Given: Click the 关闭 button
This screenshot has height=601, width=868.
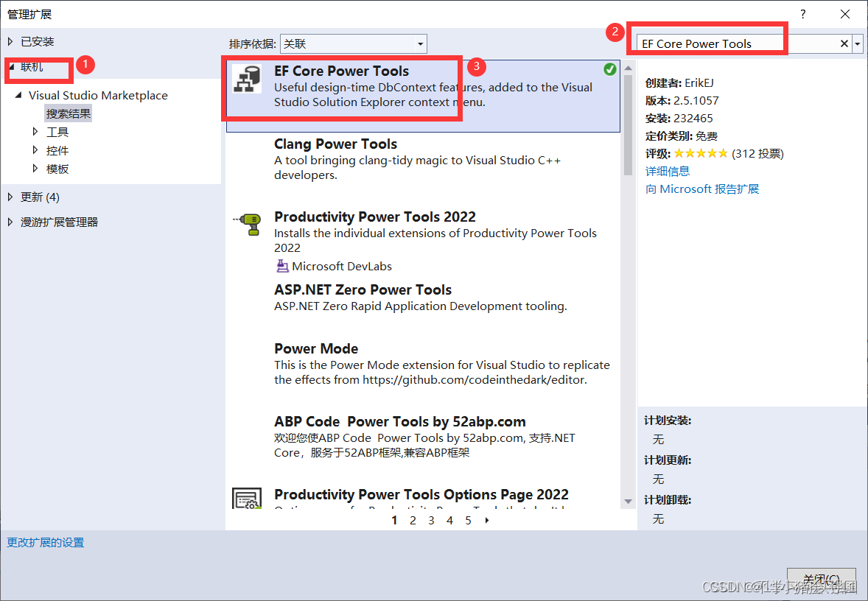Looking at the screenshot, I should (x=822, y=580).
